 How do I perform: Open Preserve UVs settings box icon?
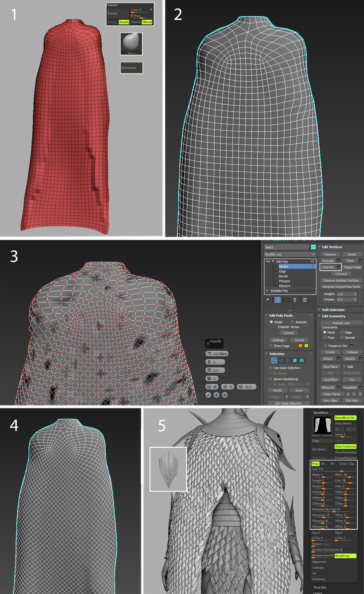(x=352, y=346)
